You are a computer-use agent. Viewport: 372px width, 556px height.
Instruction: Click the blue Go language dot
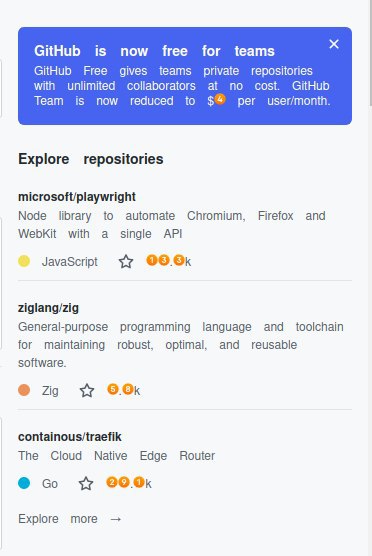[x=24, y=483]
